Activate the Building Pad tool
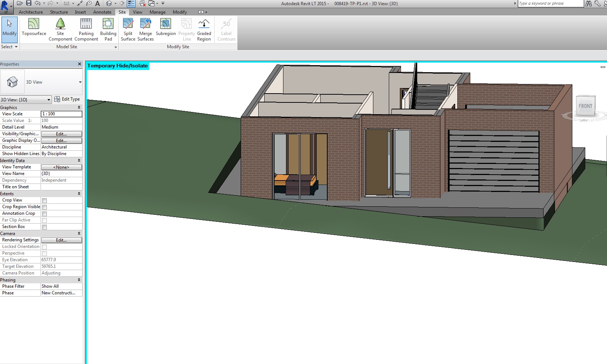 click(x=108, y=29)
